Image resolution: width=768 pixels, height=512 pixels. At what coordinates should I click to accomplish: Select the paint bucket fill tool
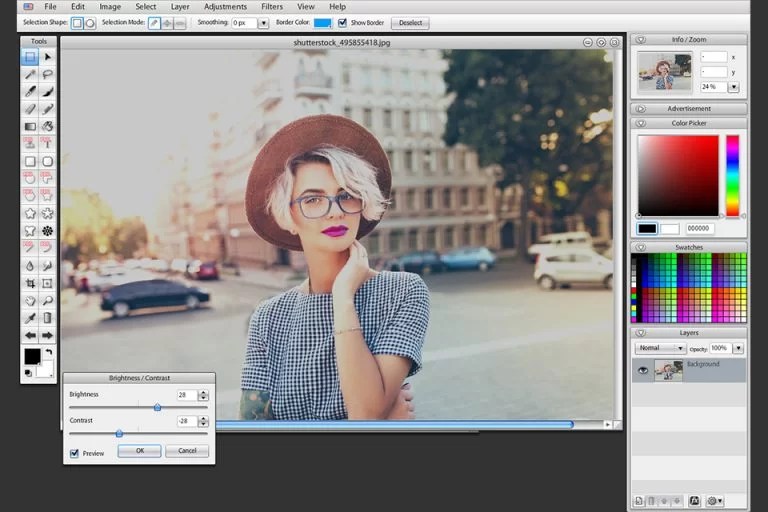tap(47, 126)
